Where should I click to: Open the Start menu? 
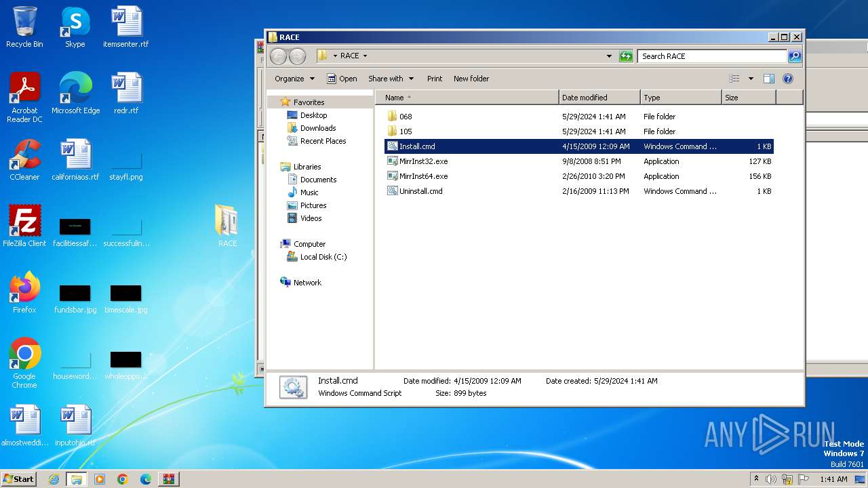19,479
